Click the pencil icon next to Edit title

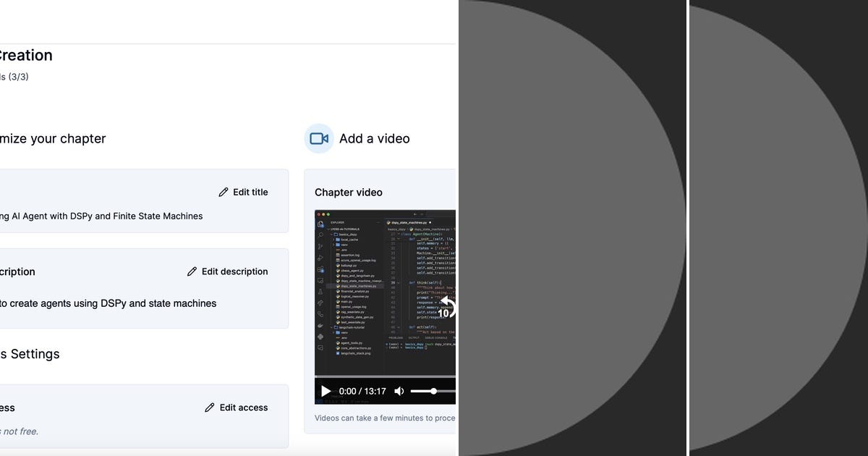(x=223, y=192)
